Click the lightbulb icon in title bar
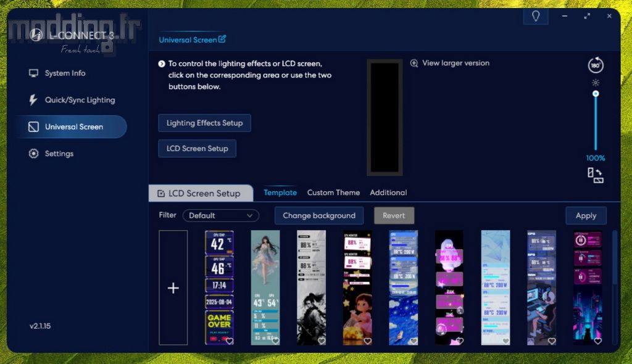This screenshot has height=364, width=632. pyautogui.click(x=535, y=17)
